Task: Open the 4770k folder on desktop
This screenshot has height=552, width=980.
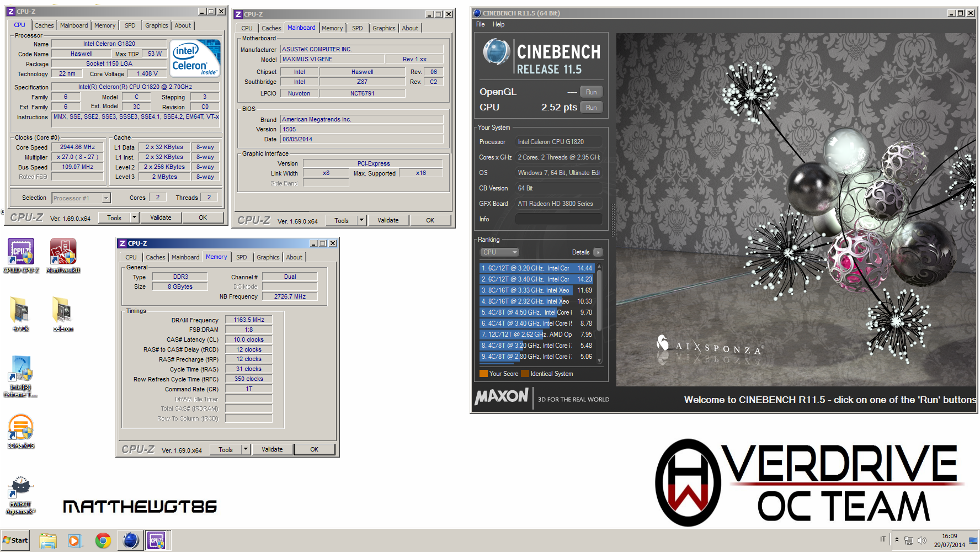Action: coord(21,314)
